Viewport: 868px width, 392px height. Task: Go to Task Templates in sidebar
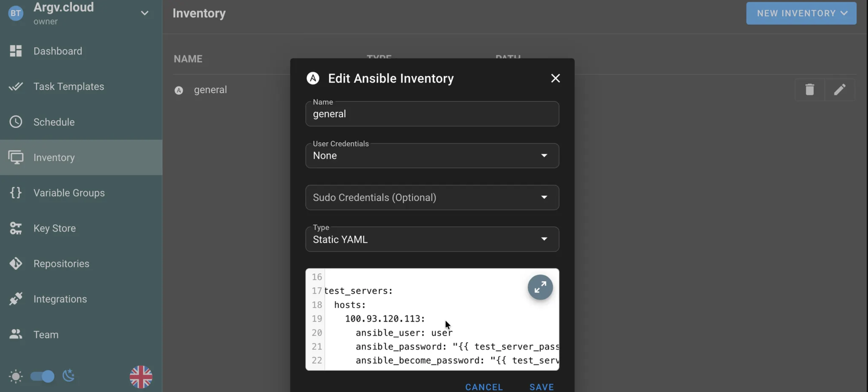tap(68, 87)
